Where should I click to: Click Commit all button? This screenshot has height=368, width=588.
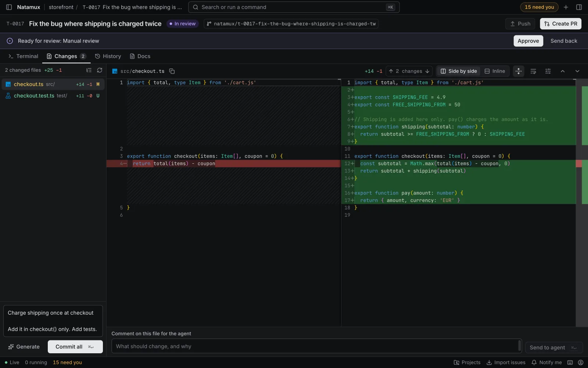[75, 347]
